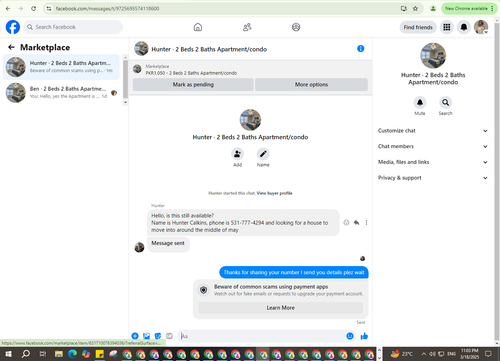Click Add people icon in chat
Screen dimensions: 500x361
pos(237,154)
